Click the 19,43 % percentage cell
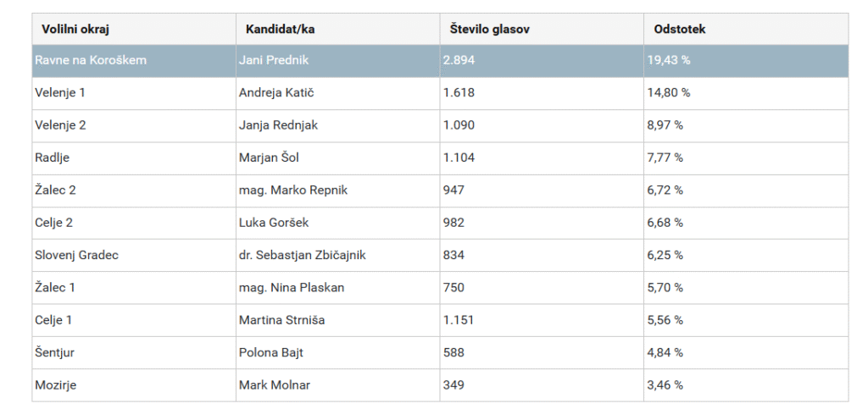The width and height of the screenshot is (868, 409). click(668, 60)
